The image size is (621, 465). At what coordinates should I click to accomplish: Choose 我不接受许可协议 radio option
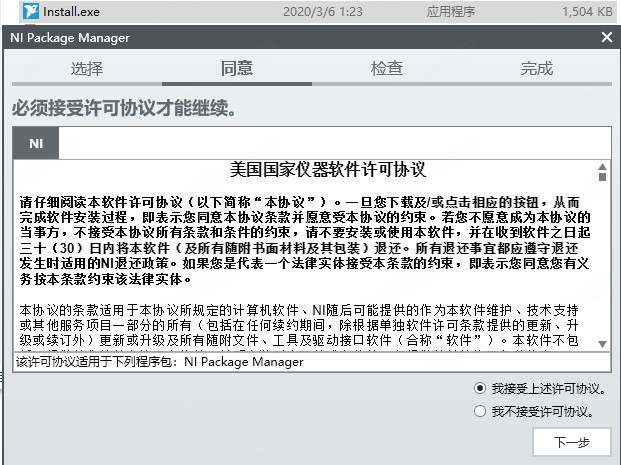pyautogui.click(x=482, y=411)
